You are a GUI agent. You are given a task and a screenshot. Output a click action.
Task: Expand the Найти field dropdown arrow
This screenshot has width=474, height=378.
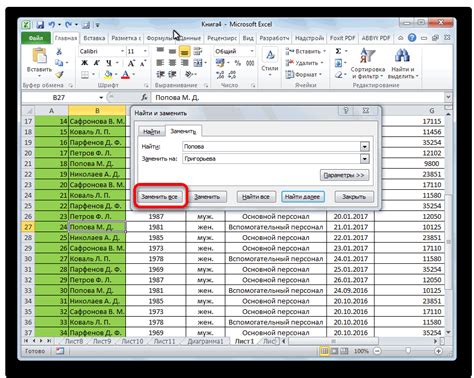coord(365,147)
